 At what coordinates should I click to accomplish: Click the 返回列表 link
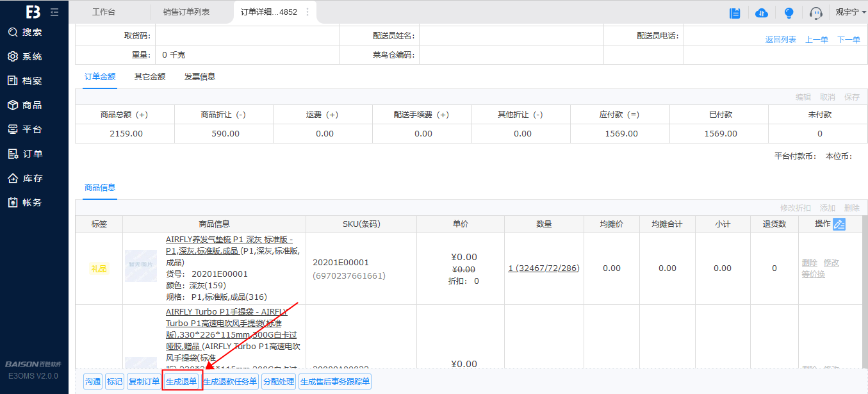coord(780,40)
